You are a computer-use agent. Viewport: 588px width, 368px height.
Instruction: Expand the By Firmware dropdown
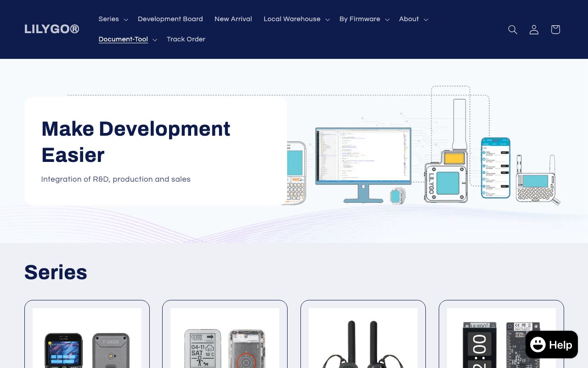(x=364, y=19)
